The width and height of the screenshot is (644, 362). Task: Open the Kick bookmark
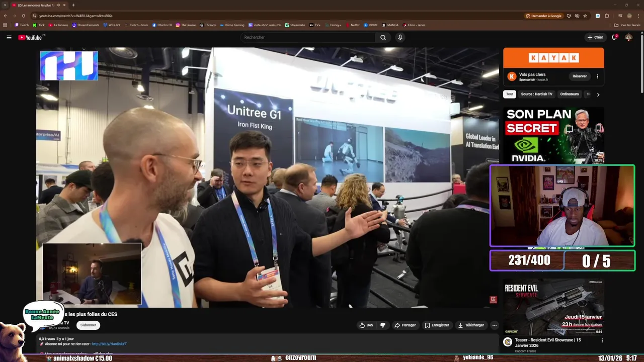(x=39, y=25)
